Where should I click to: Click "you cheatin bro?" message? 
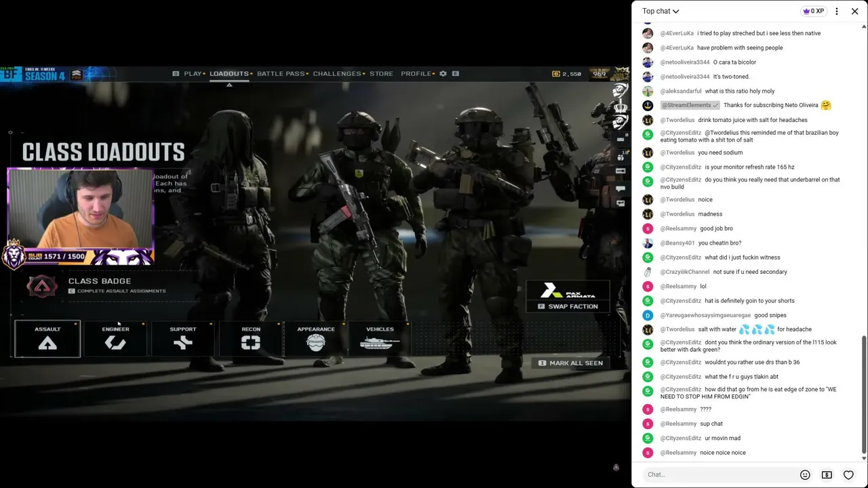click(x=719, y=243)
